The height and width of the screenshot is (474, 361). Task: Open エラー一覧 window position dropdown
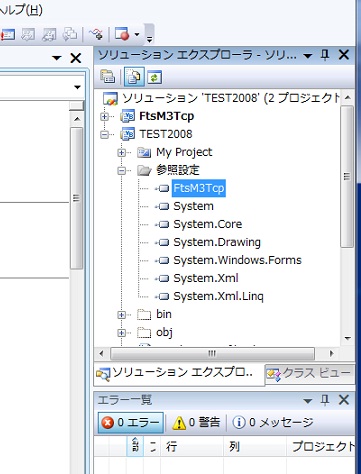point(308,401)
